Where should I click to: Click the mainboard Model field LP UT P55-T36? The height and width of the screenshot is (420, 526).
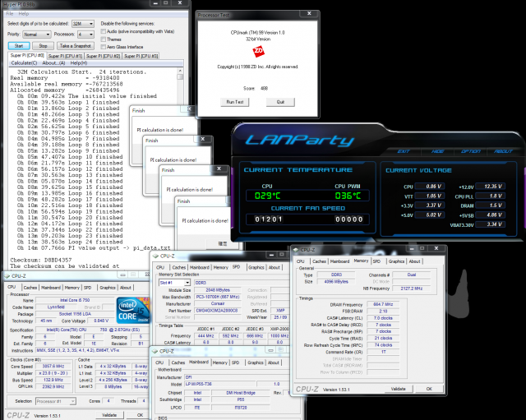[x=219, y=384]
